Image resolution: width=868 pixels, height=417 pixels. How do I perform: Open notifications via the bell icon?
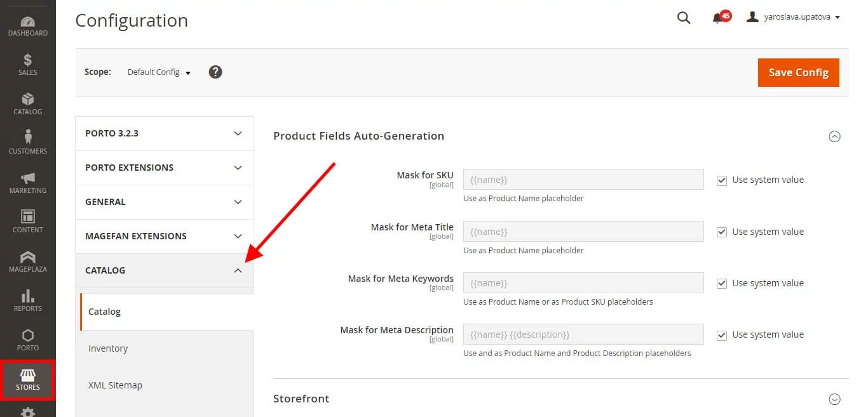tap(719, 18)
